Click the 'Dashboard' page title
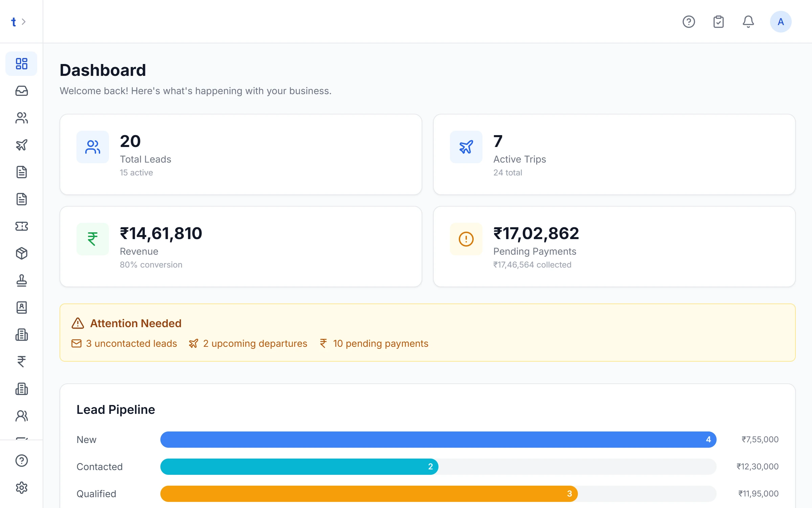 click(x=103, y=70)
